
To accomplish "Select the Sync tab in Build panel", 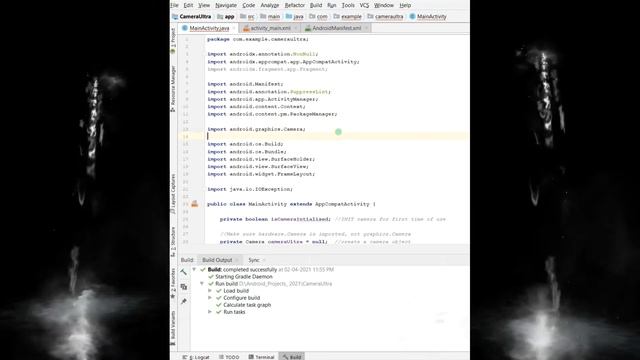I will point(253,260).
